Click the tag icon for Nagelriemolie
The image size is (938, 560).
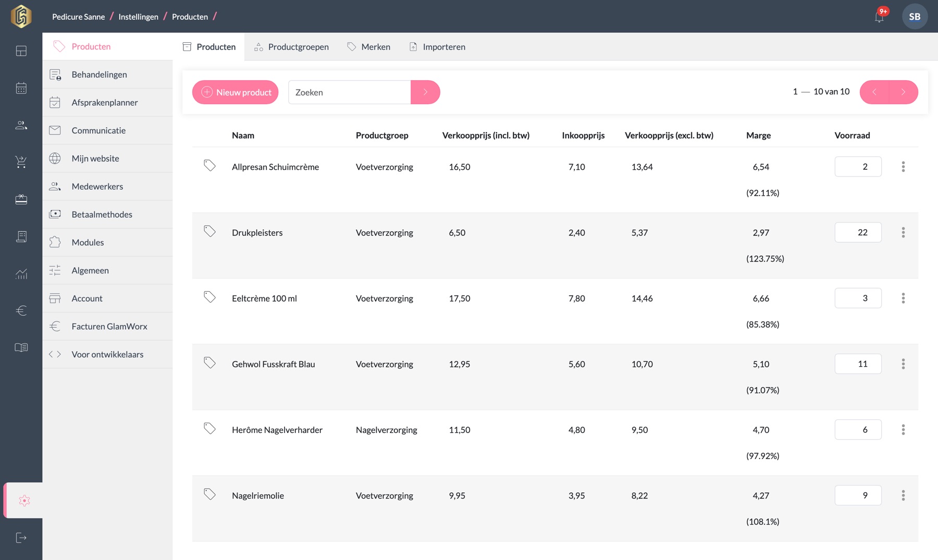point(209,494)
